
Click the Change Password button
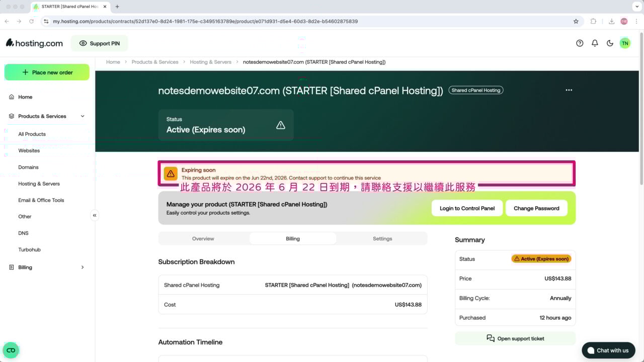(536, 208)
